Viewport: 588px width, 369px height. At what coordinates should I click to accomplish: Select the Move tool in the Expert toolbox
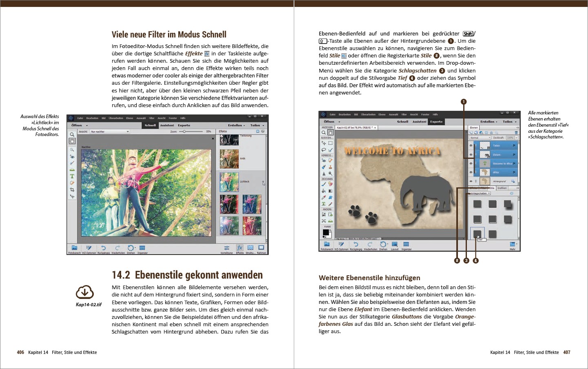pyautogui.click(x=324, y=143)
